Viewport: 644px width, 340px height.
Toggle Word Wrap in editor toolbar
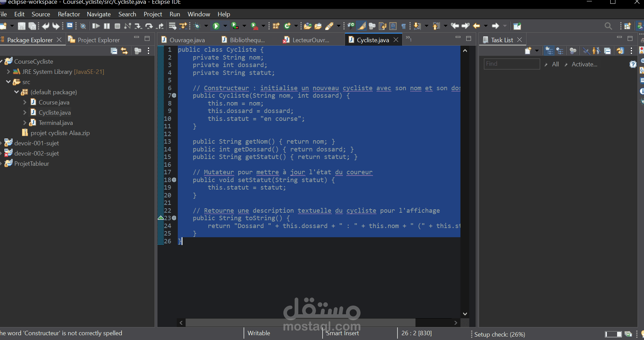[x=382, y=26]
